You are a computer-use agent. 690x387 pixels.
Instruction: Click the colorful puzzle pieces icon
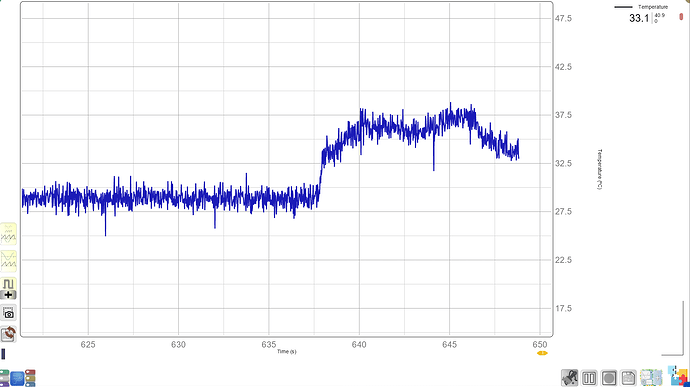678,376
